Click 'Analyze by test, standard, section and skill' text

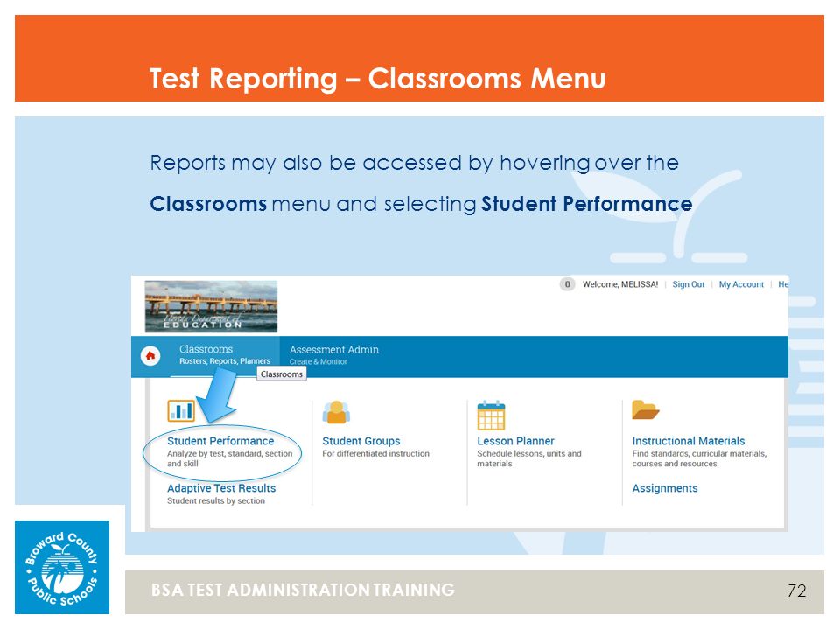pyautogui.click(x=230, y=458)
